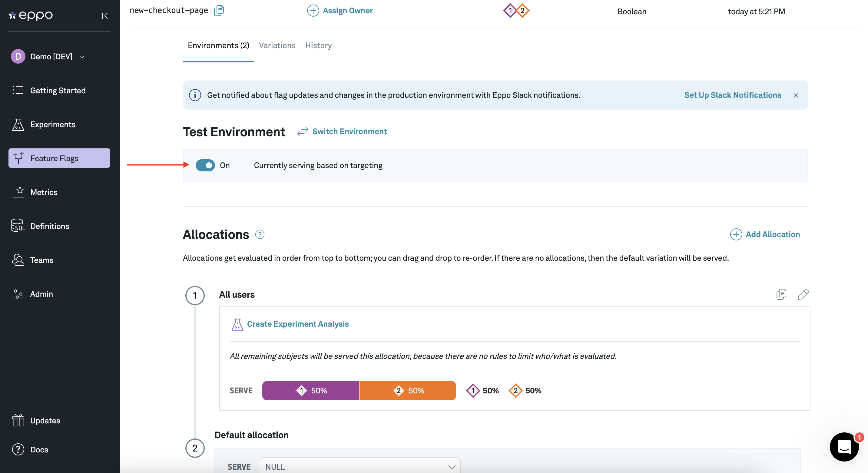
Task: Click the info icon in Slack banner
Action: (195, 95)
